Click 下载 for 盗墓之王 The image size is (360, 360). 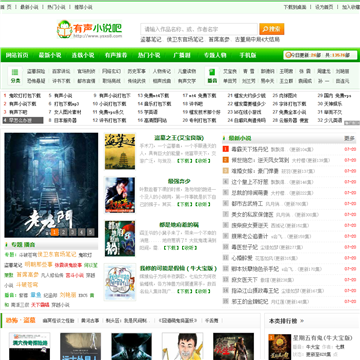point(184,161)
